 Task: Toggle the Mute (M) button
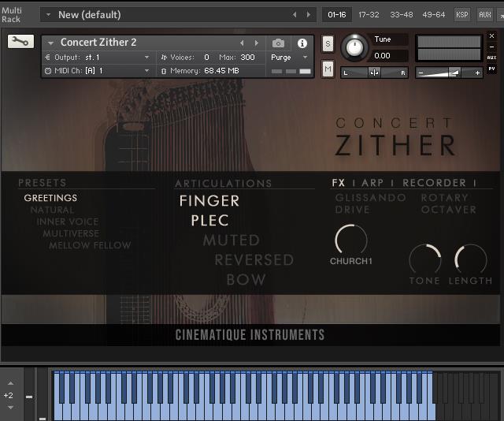click(x=328, y=69)
